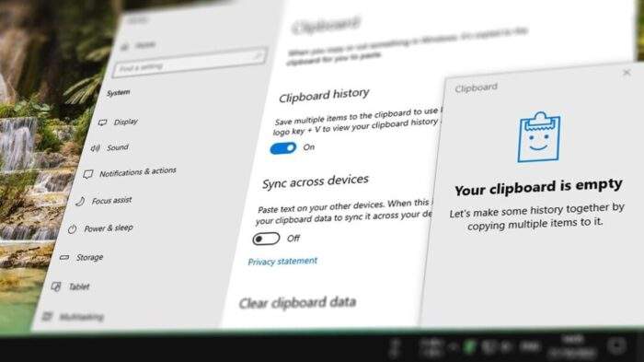Image resolution: width=644 pixels, height=362 pixels.
Task: Choose the Power & sleep power icon
Action: click(73, 229)
